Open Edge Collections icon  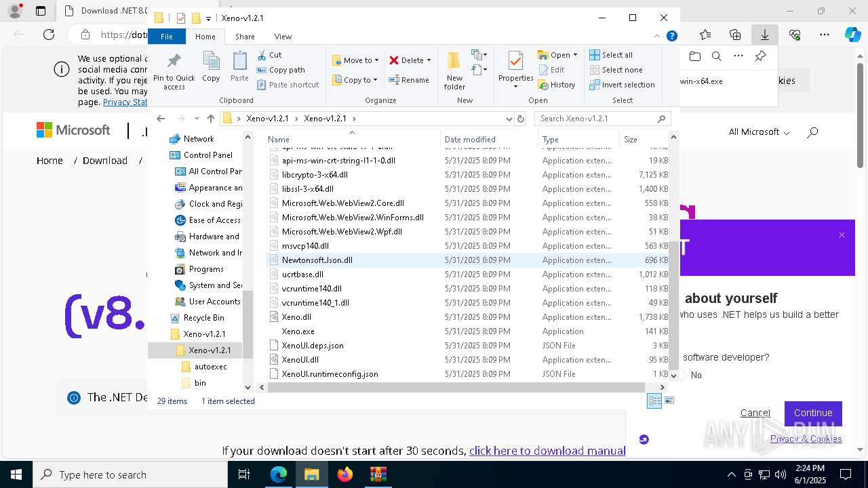735,35
